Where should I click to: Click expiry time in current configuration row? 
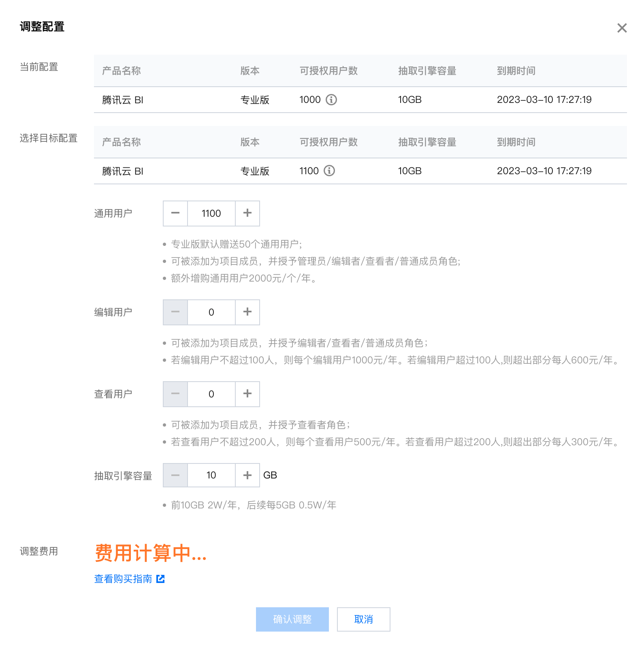tap(544, 100)
